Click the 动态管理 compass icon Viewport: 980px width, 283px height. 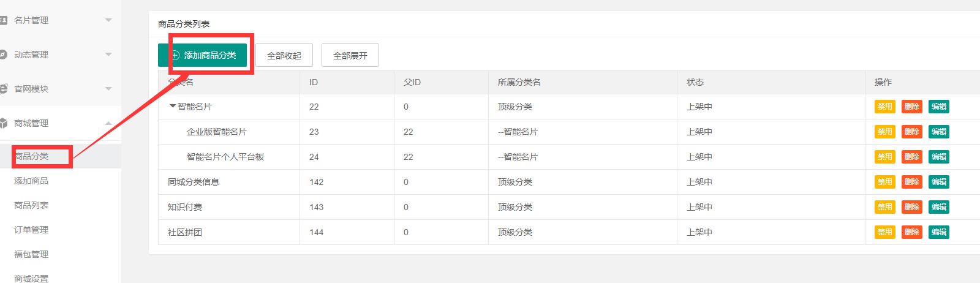coord(3,55)
